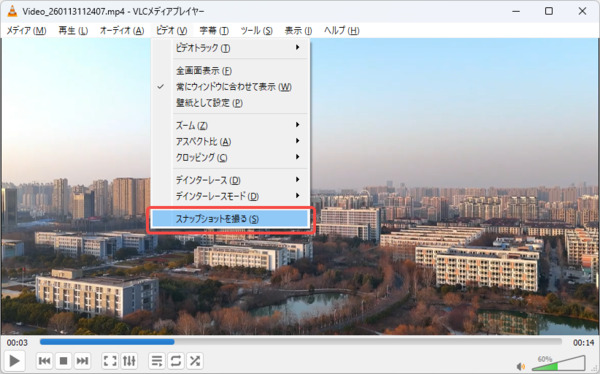
Task: Click the elapsed time 00:03 label
Action: click(17, 342)
